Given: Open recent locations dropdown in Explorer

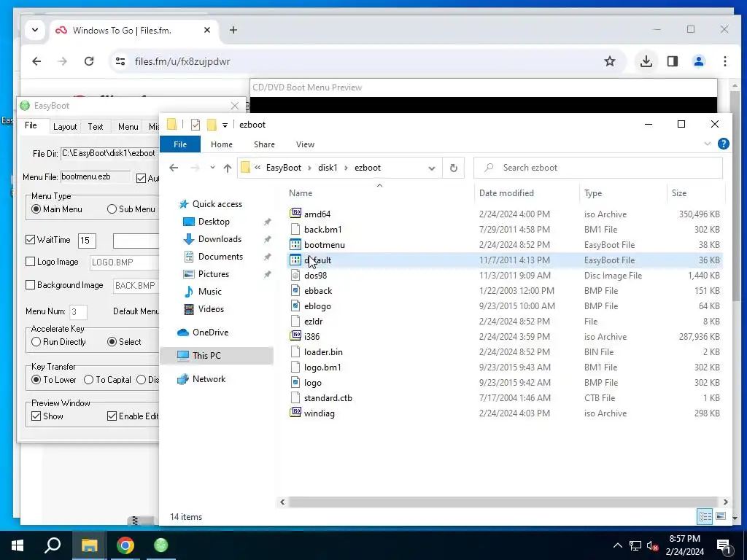Looking at the screenshot, I should click(x=212, y=168).
